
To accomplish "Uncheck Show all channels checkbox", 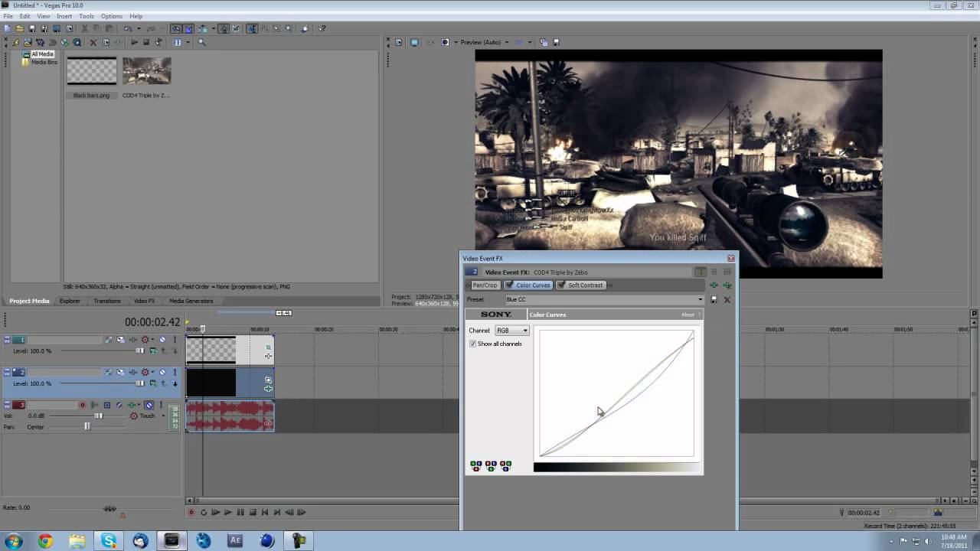I will (x=473, y=344).
